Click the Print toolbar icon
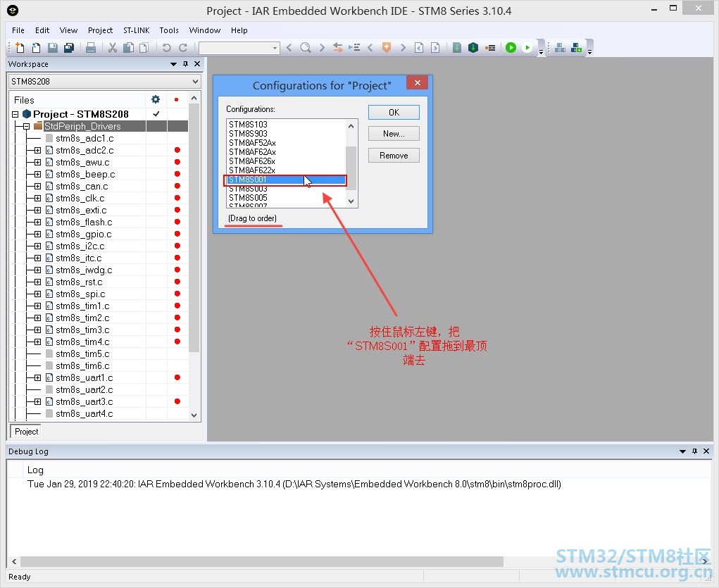This screenshot has height=588, width=719. coord(91,47)
